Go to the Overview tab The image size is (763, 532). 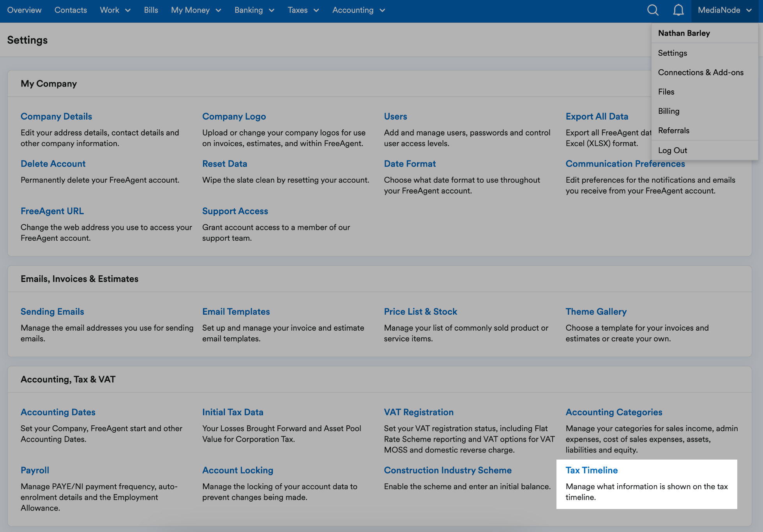[x=24, y=10]
